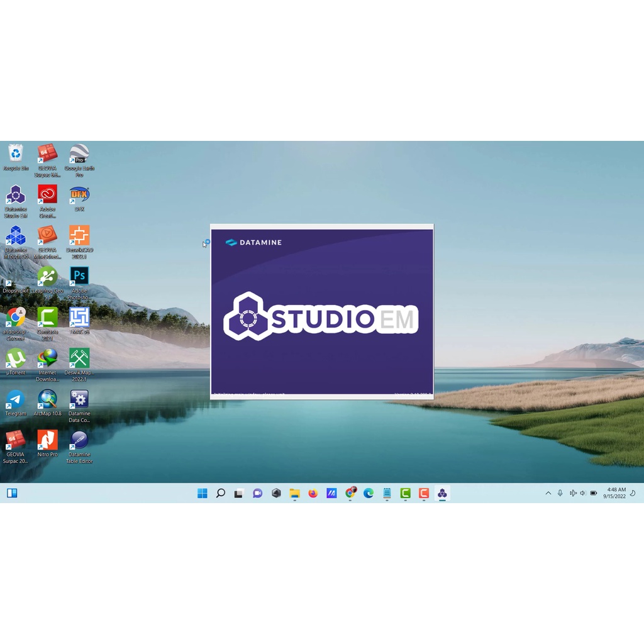
Task: Open the Chat app in taskbar
Action: (257, 493)
